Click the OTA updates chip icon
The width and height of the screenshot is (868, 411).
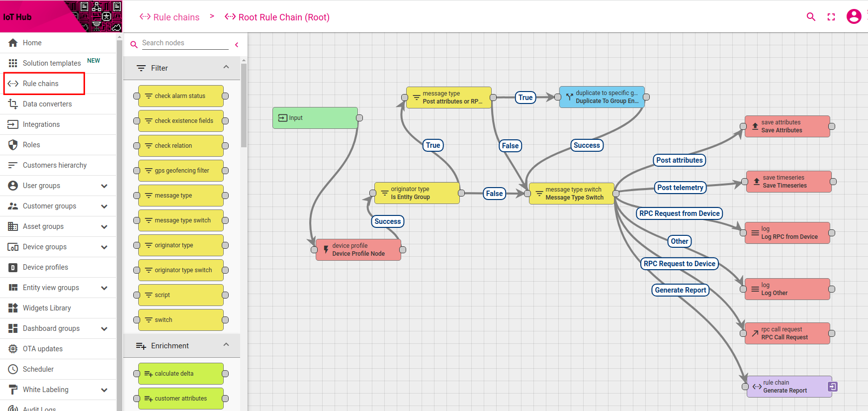pyautogui.click(x=13, y=349)
